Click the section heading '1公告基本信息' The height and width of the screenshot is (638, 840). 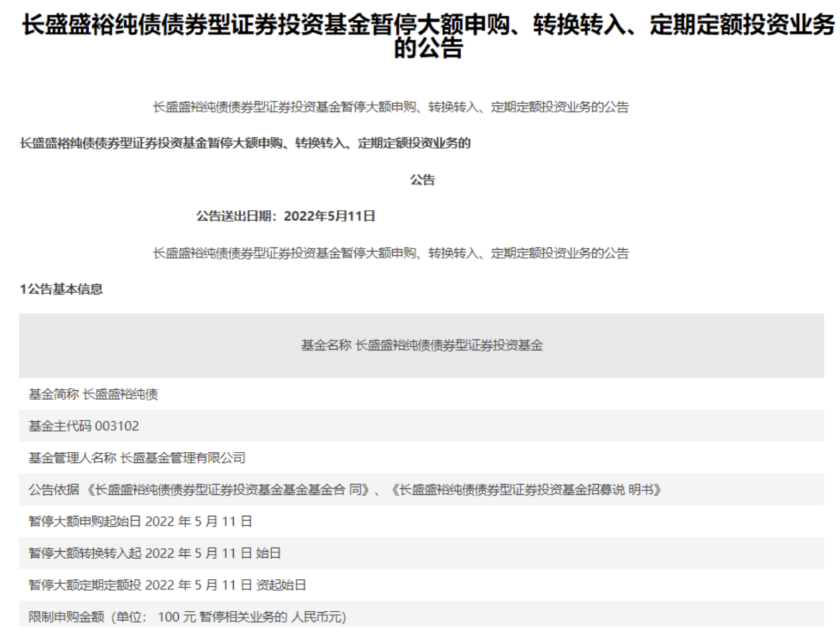point(62,289)
